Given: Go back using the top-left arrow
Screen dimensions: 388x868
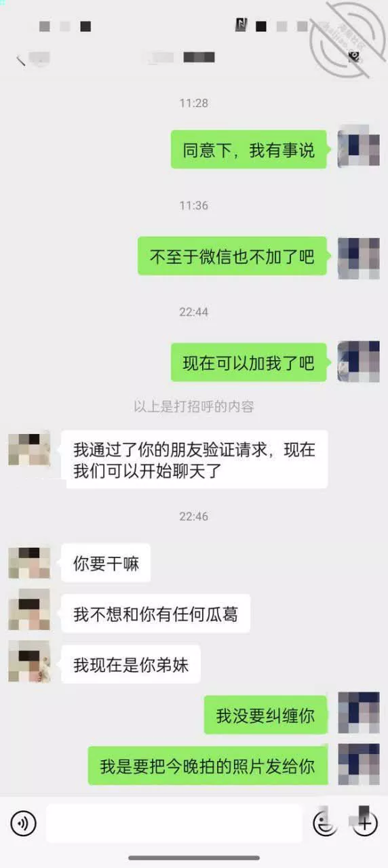Looking at the screenshot, I should coord(21,60).
